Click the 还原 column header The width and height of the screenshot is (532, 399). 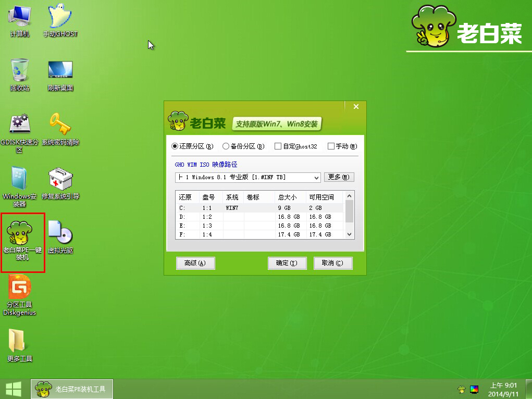coord(188,197)
